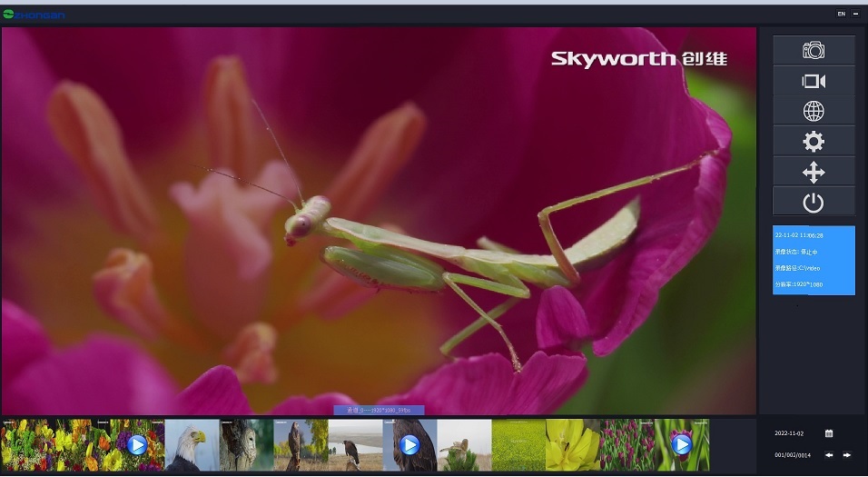Take a snapshot with the camera icon
868x477 pixels.
tap(814, 50)
